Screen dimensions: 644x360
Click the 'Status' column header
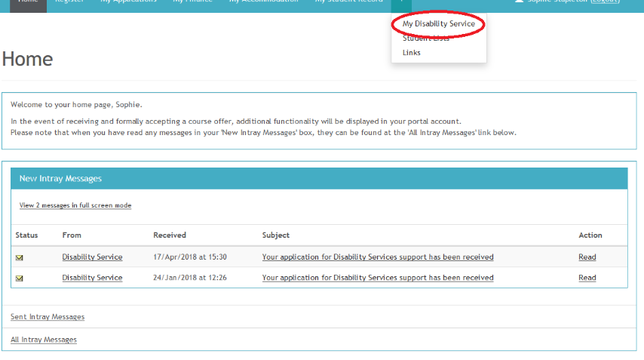(x=26, y=235)
